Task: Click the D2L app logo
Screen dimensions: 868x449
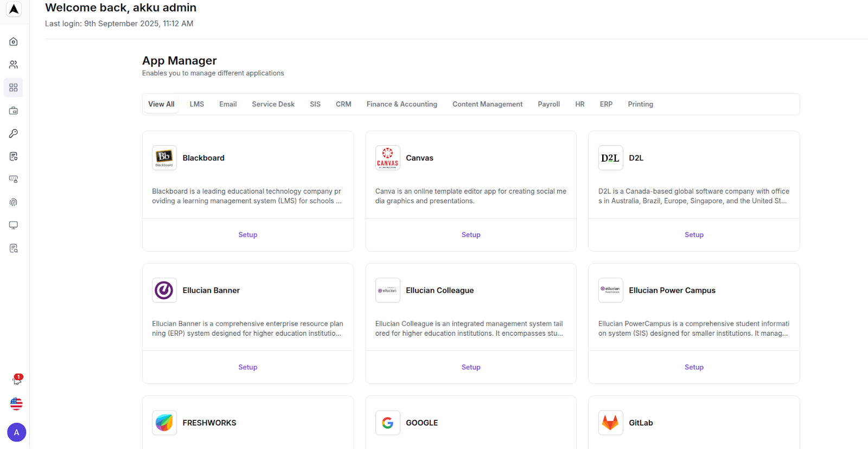Action: (611, 158)
